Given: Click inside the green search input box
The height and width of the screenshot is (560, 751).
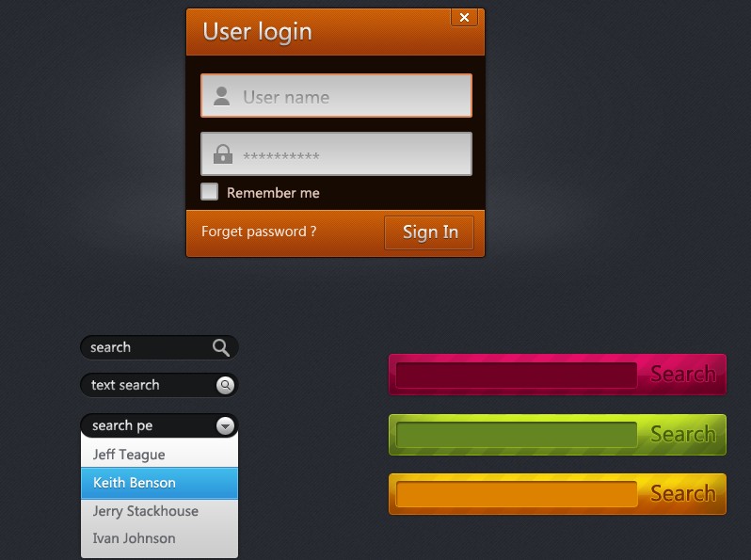Looking at the screenshot, I should pyautogui.click(x=516, y=435).
